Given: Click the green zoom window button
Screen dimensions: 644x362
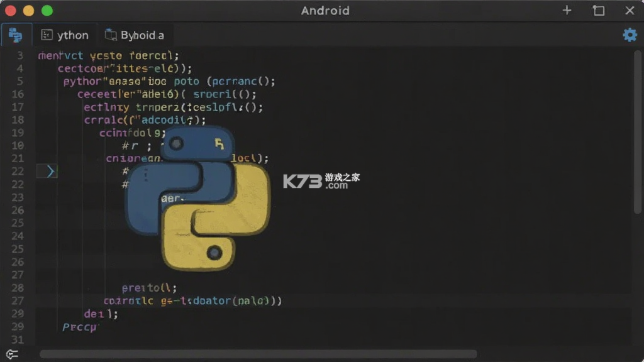Looking at the screenshot, I should pos(47,11).
